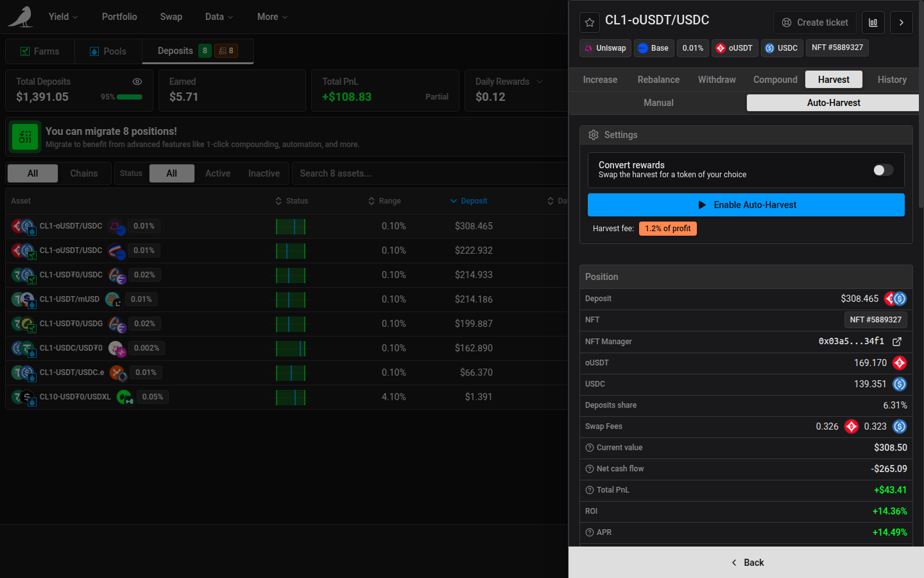
Task: Switch to the History tab
Action: tap(892, 80)
